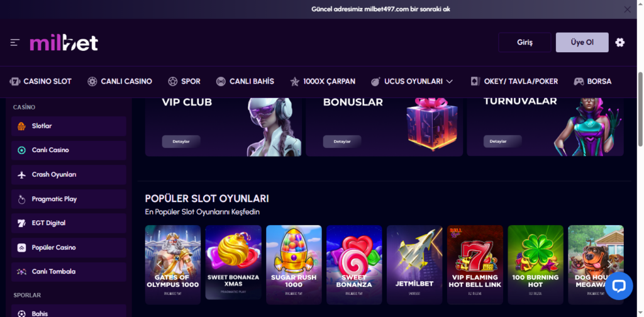Show next slot games with right arrow
The width and height of the screenshot is (644, 317).
609,264
